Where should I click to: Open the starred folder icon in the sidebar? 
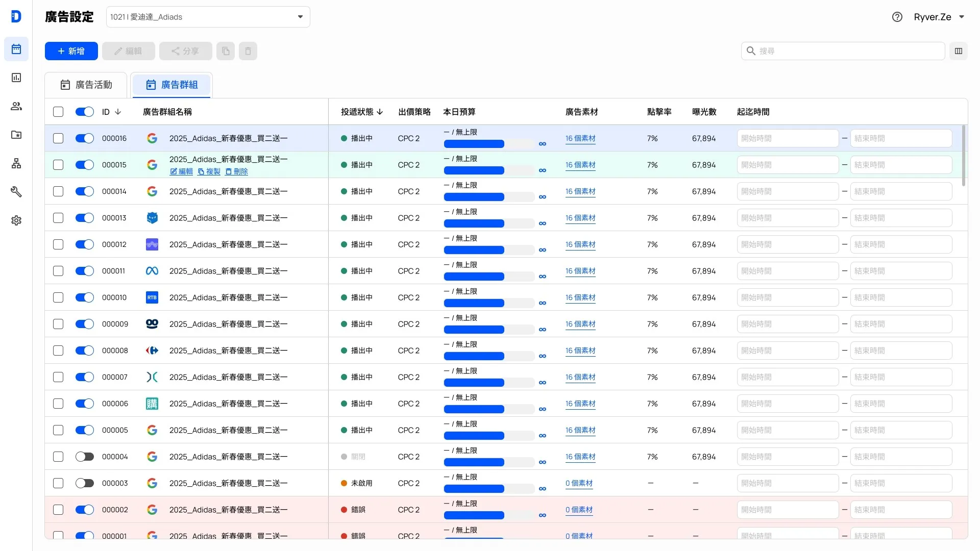tap(16, 135)
